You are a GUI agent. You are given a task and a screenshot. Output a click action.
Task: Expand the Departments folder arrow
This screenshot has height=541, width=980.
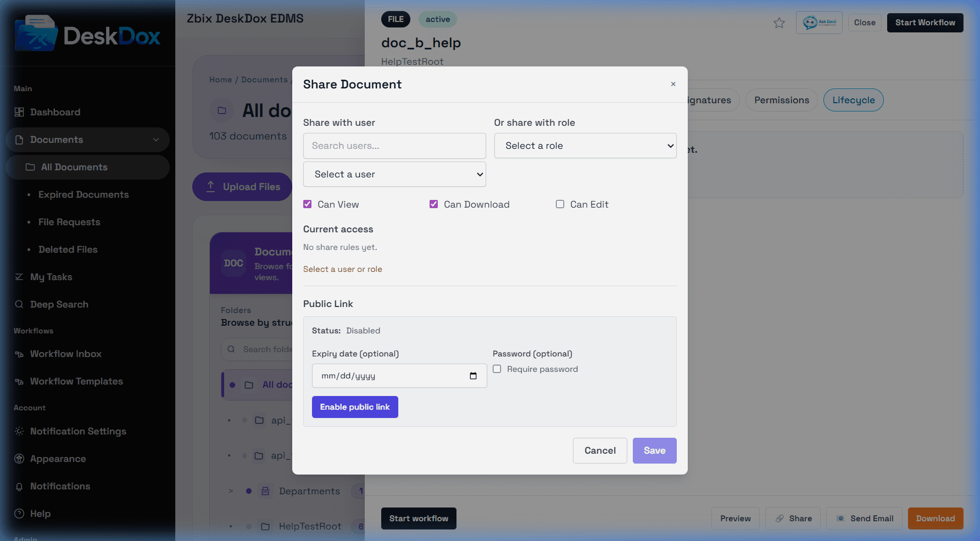231,491
